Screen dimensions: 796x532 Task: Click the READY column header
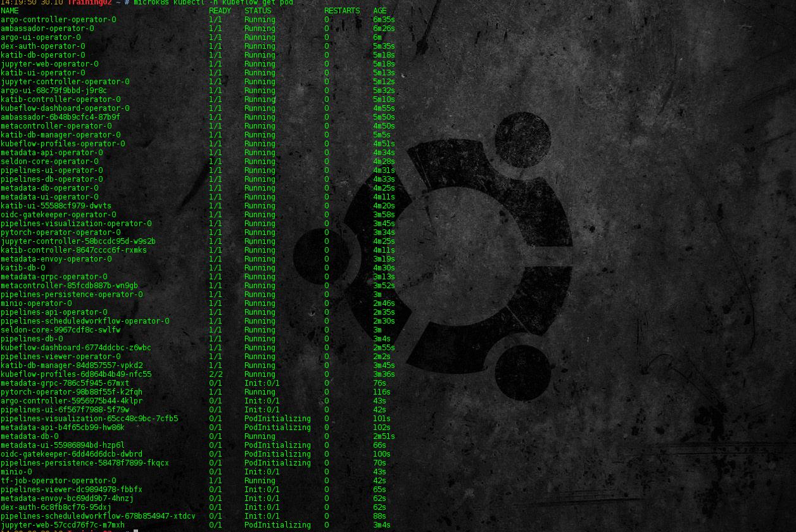click(x=220, y=11)
